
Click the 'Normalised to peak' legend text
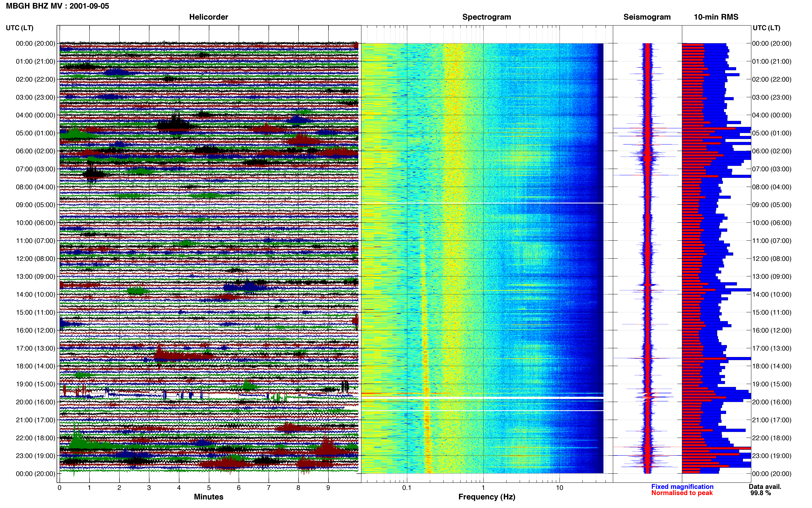(682, 493)
